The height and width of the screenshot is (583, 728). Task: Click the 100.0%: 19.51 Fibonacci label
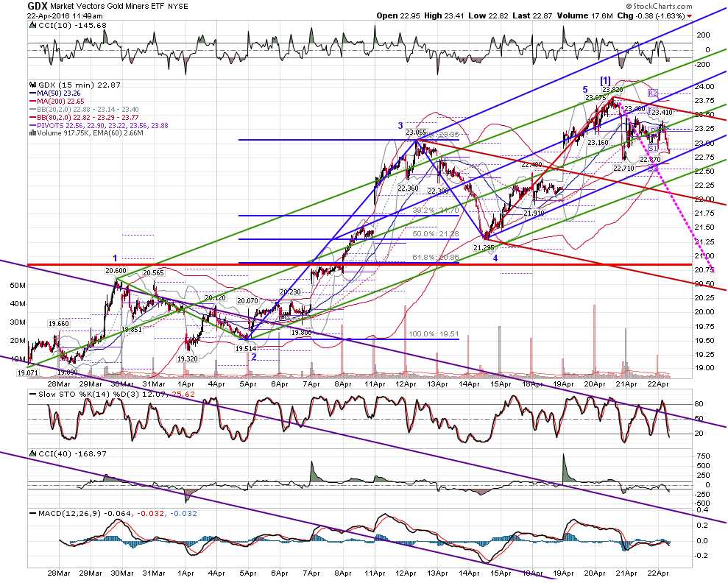click(x=434, y=333)
